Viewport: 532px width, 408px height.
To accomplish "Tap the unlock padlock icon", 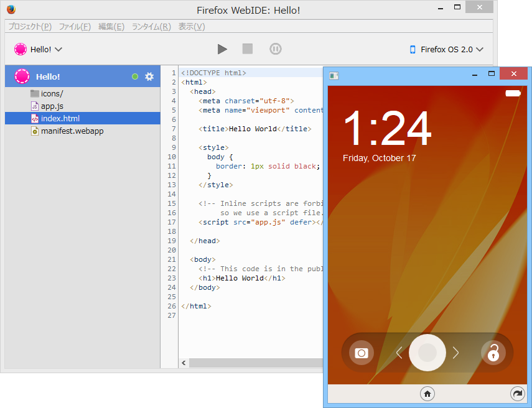I will click(493, 353).
